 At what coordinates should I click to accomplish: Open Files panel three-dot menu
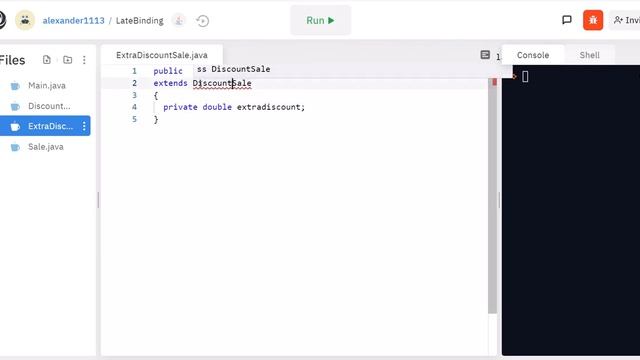(84, 60)
